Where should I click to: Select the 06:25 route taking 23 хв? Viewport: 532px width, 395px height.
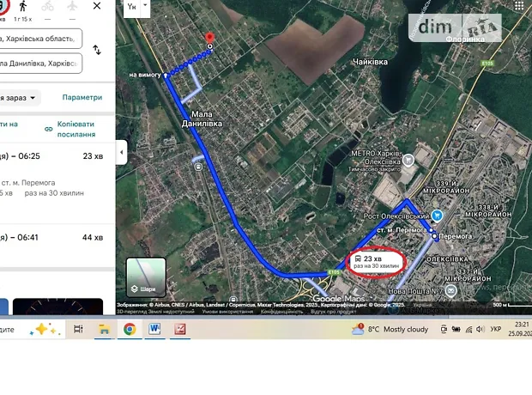(51, 156)
